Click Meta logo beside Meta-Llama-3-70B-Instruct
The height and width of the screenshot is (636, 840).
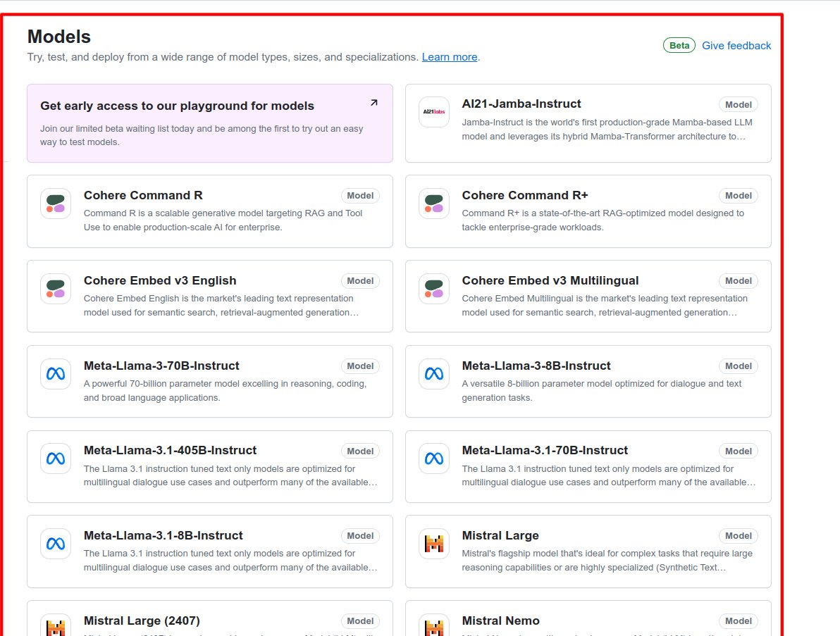point(56,374)
